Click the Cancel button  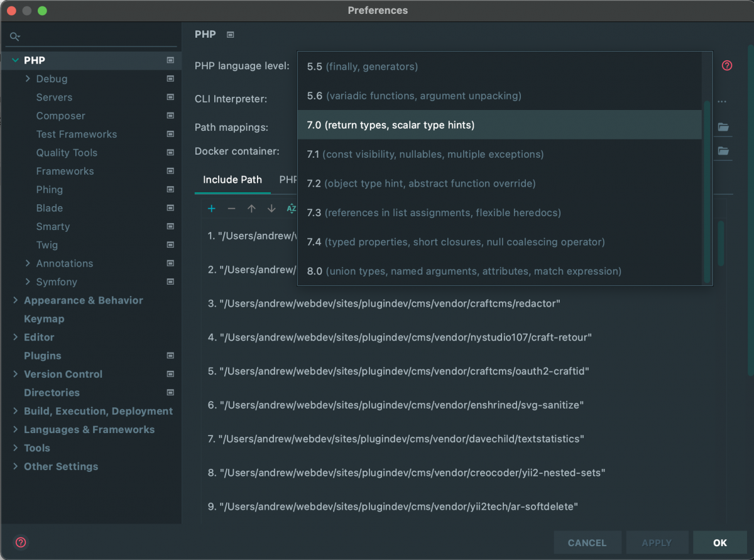587,542
